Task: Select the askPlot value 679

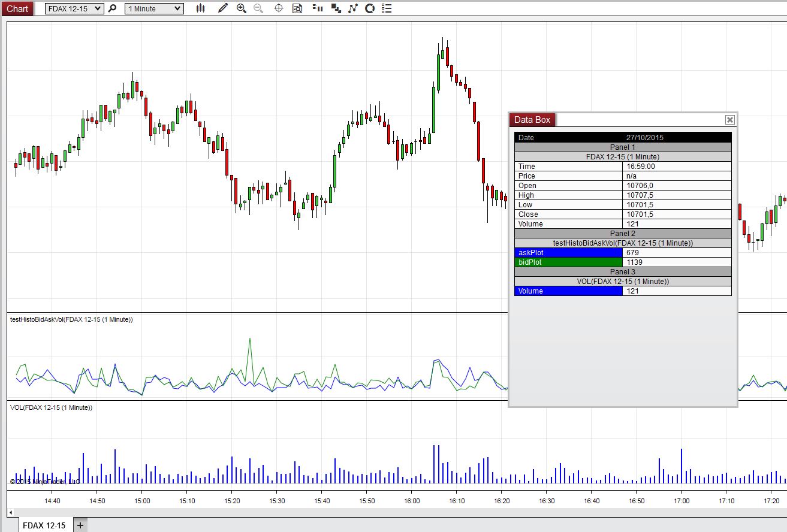Action: tap(632, 253)
